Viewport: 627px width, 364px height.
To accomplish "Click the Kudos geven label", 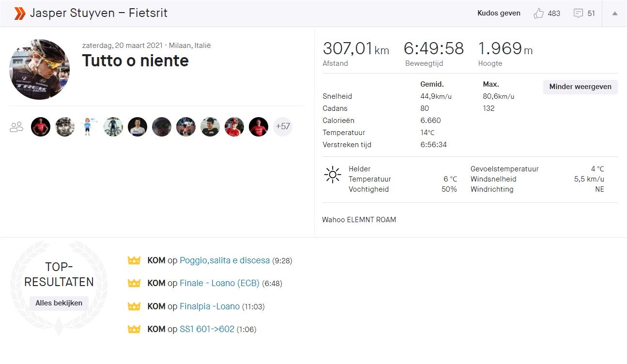I will click(499, 13).
